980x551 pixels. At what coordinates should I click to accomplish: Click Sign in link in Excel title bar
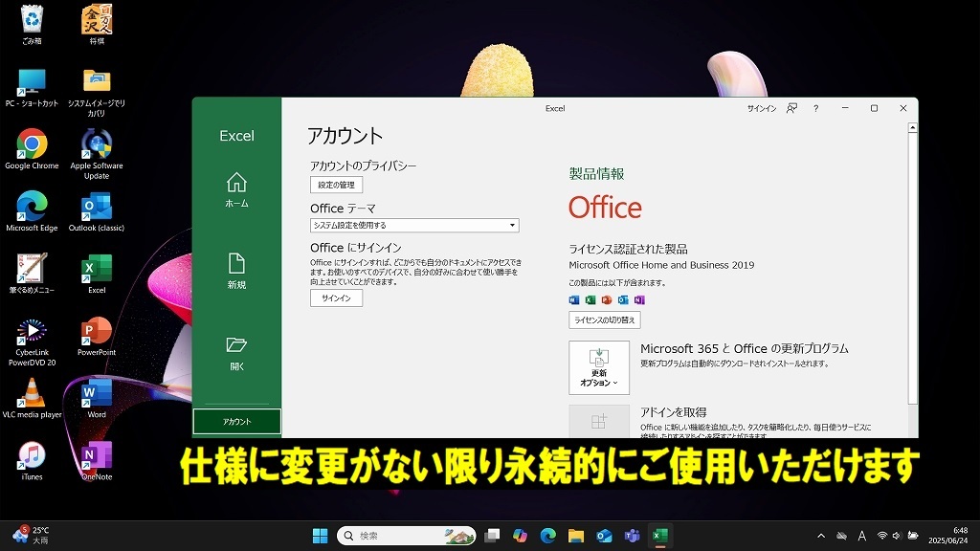click(x=762, y=109)
